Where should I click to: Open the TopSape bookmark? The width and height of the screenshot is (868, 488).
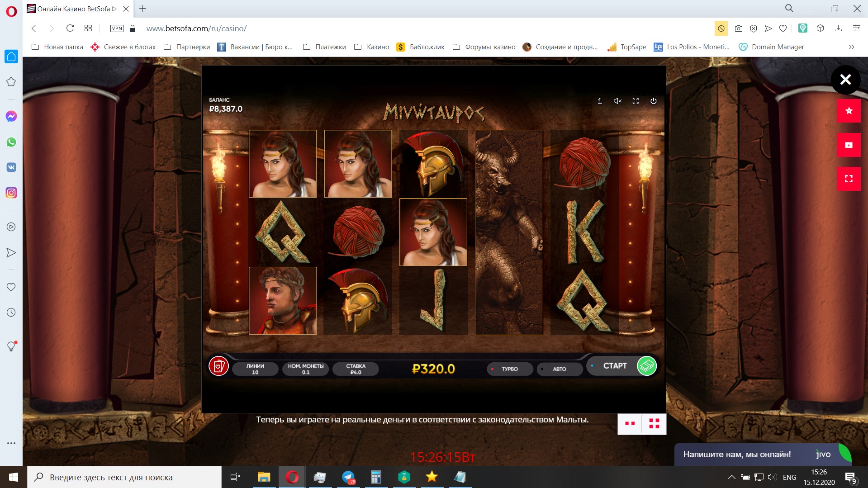click(627, 47)
